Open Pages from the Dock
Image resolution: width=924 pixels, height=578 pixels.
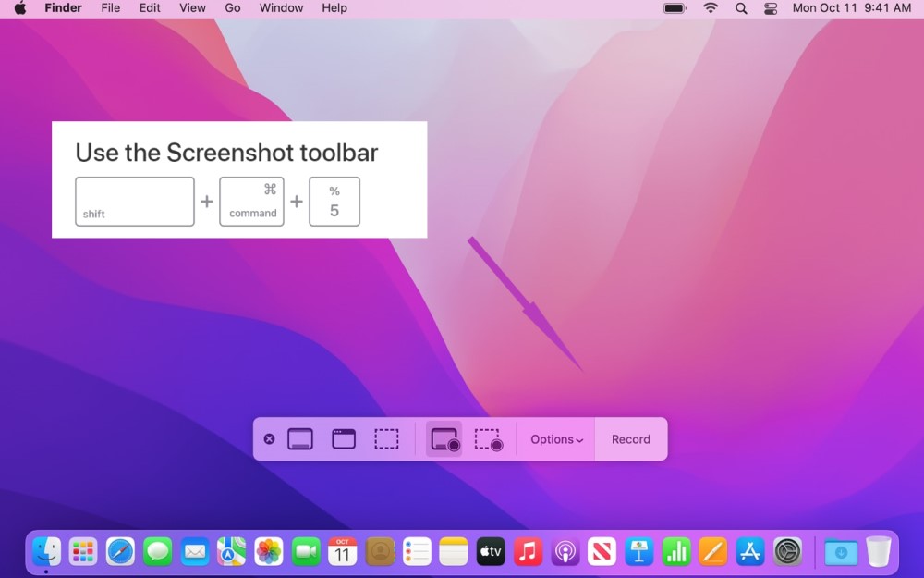point(713,552)
